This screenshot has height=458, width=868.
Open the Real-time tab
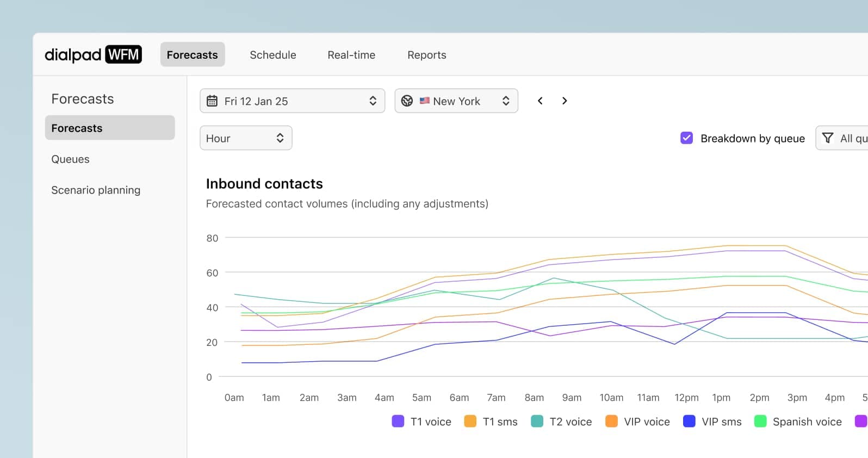[351, 55]
